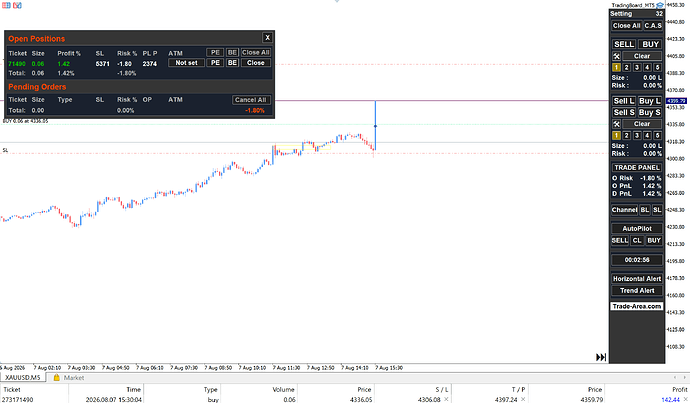Image resolution: width=690 pixels, height=403 pixels.
Task: Select preset 2 in the pending order section
Action: coord(627,136)
